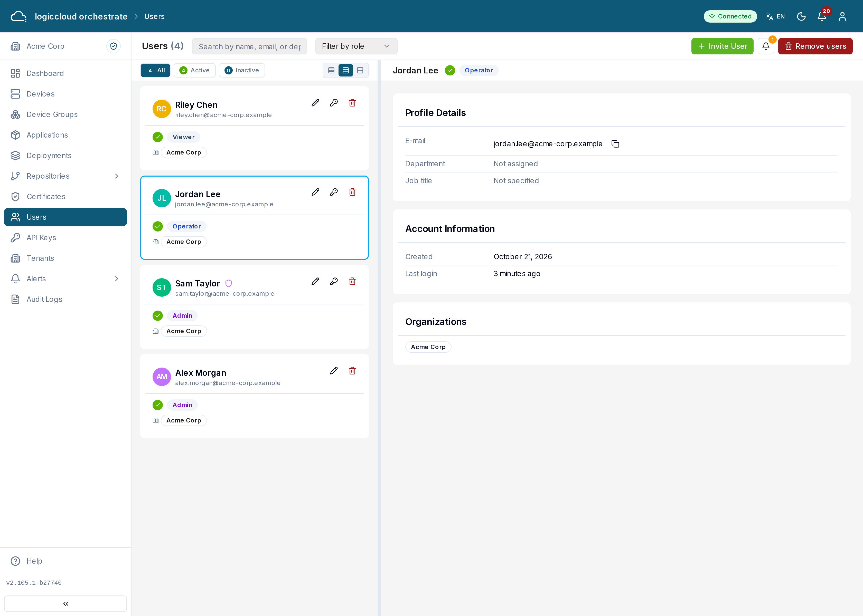Click Sam Taylor's key icon
Viewport: 863px width, 616px height.
334,282
